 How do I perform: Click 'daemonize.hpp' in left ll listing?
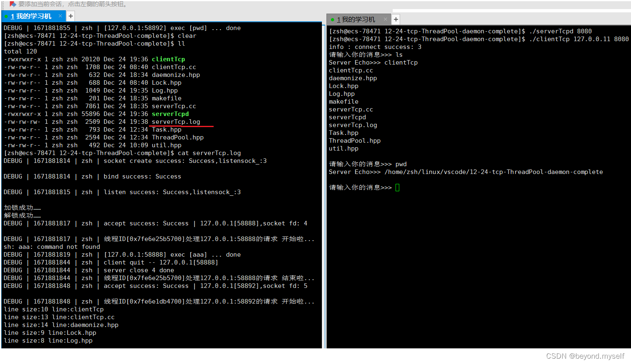(176, 75)
